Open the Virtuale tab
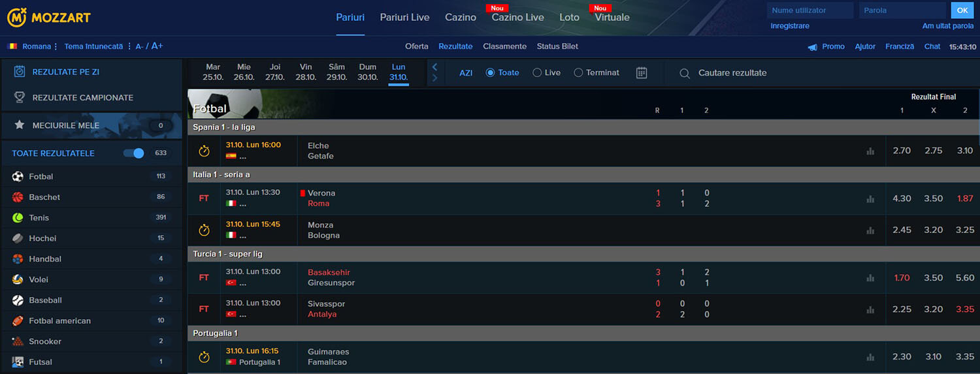Screen dimensions: 980x374 pos(612,18)
